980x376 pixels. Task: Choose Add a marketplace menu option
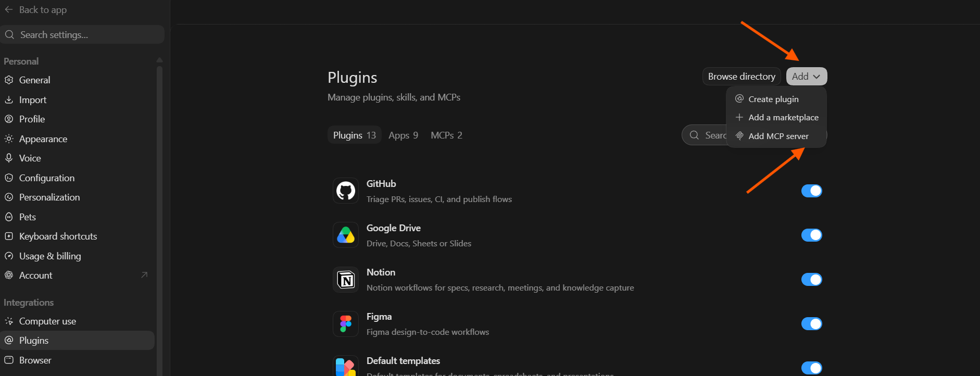(776, 118)
